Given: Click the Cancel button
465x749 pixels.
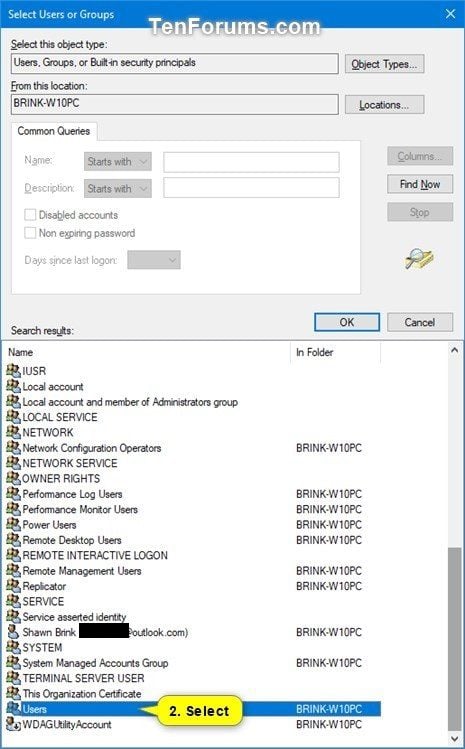Looking at the screenshot, I should point(420,322).
